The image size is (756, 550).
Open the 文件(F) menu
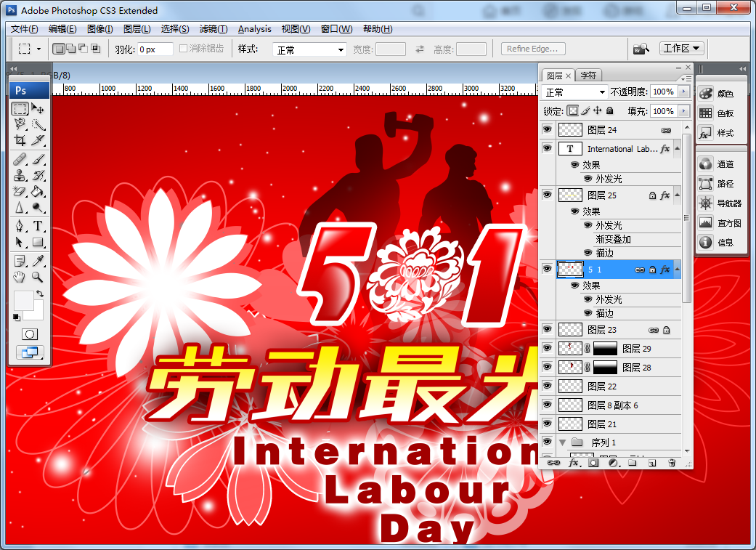[x=24, y=29]
